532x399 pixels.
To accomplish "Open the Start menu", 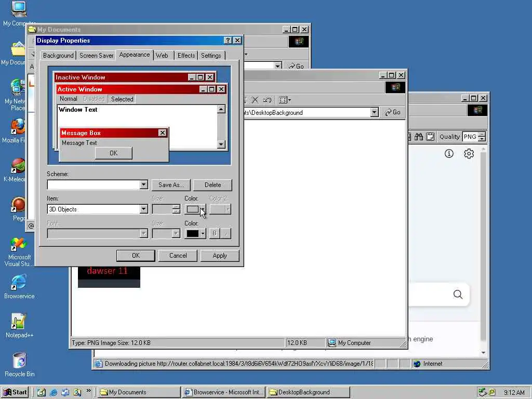I will pyautogui.click(x=15, y=392).
